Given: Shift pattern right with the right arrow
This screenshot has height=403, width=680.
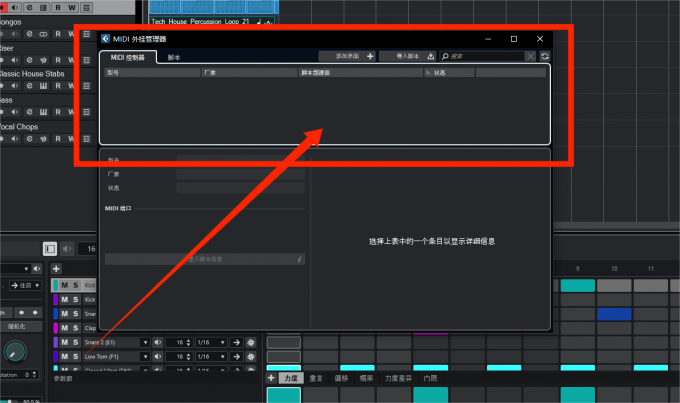Looking at the screenshot, I should tap(35, 312).
